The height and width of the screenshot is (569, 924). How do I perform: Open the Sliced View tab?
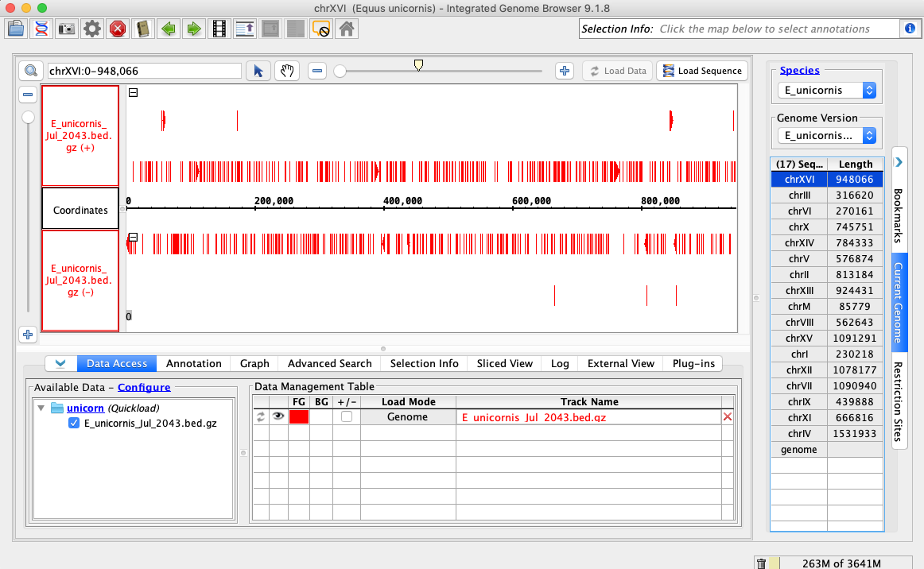click(x=504, y=363)
